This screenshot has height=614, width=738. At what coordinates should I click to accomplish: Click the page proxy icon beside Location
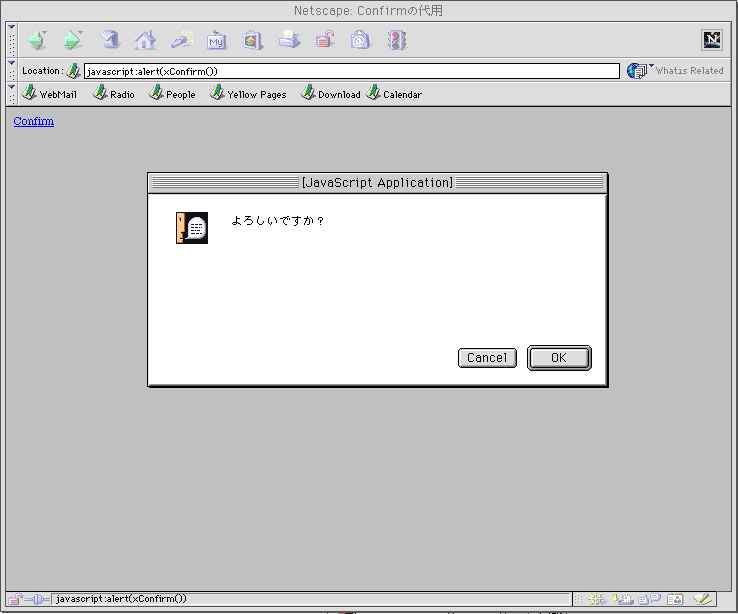[73, 71]
